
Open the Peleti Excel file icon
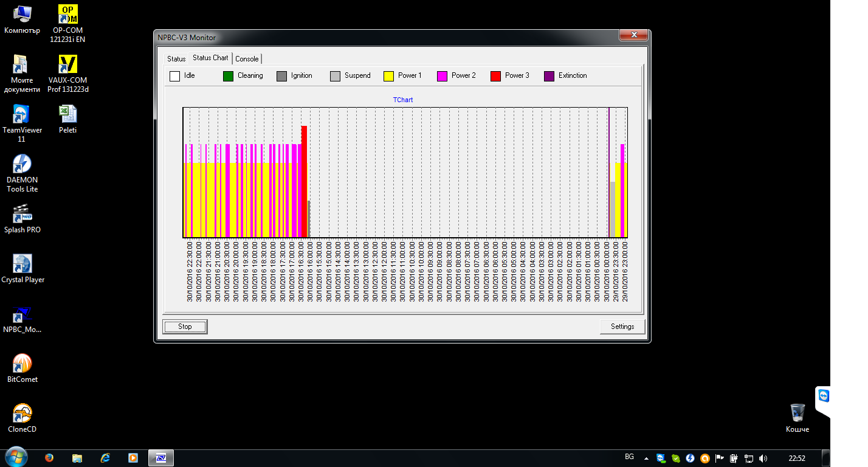click(x=67, y=114)
